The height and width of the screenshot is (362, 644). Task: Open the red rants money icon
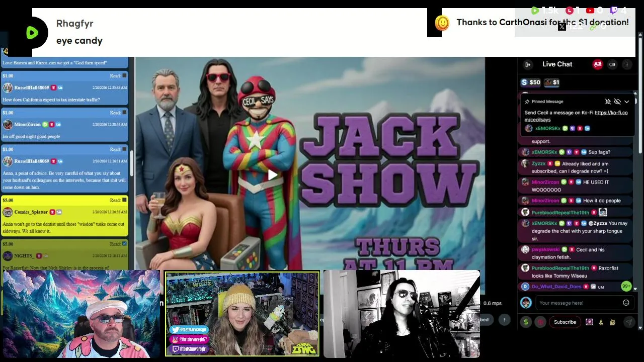point(597,64)
